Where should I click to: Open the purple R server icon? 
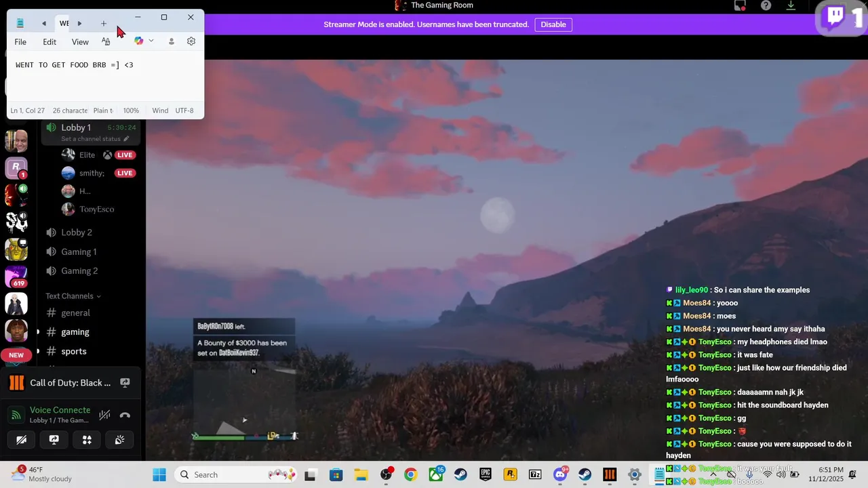coord(16,168)
